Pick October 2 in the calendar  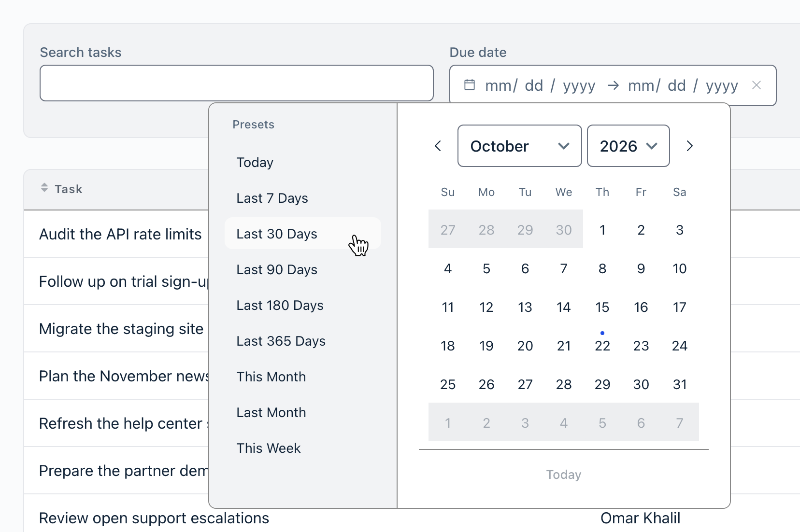click(641, 230)
